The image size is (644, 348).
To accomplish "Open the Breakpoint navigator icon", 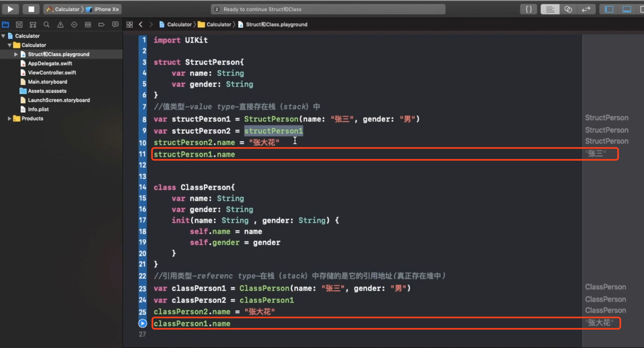I will [101, 25].
